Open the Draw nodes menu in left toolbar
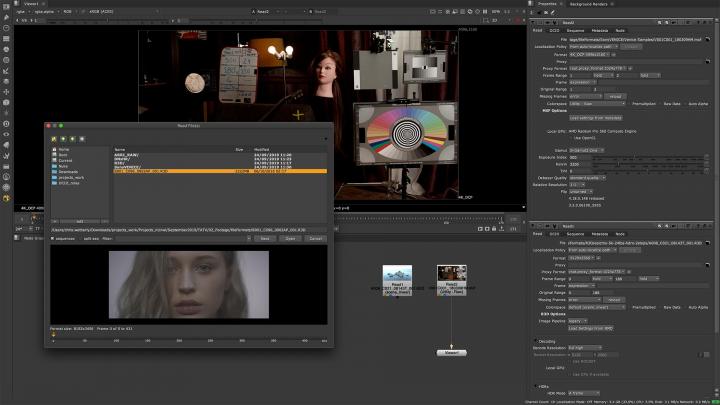This screenshot has height=405, width=720. click(x=6, y=17)
